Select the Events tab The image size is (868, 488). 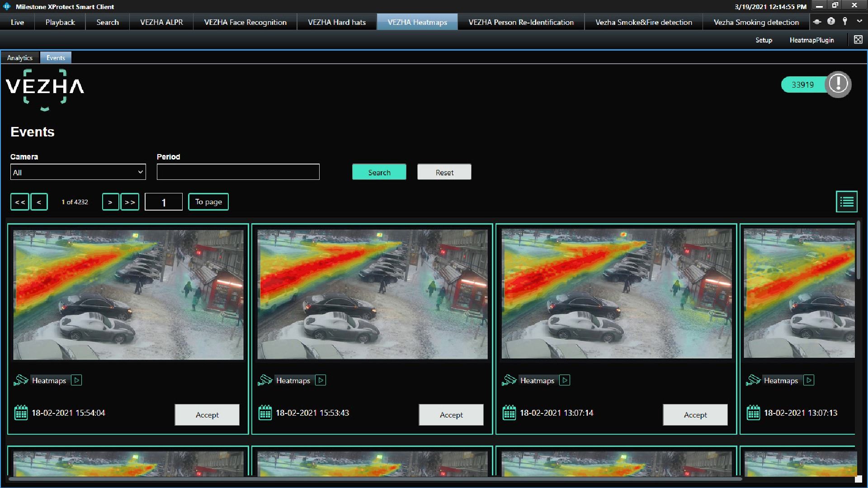pyautogui.click(x=56, y=57)
